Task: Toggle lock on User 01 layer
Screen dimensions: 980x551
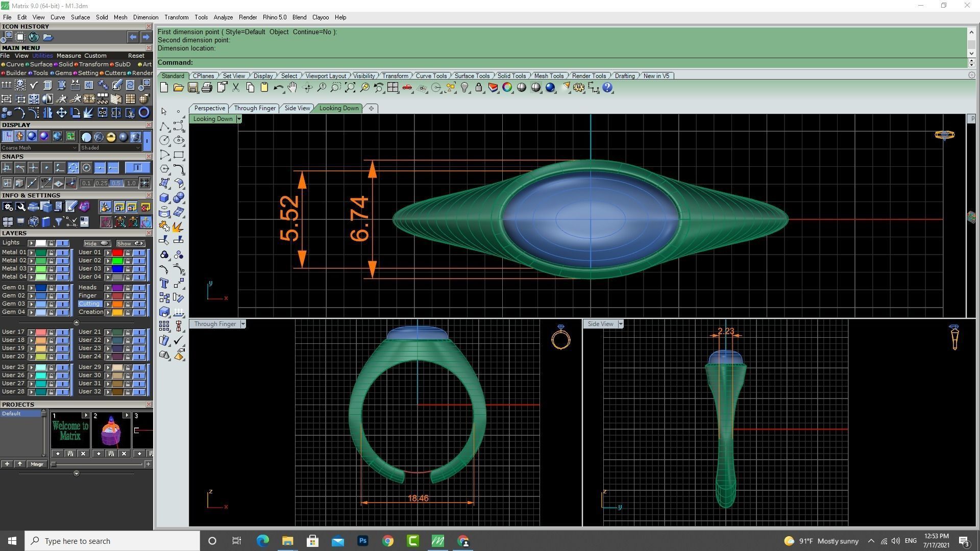Action: click(128, 253)
